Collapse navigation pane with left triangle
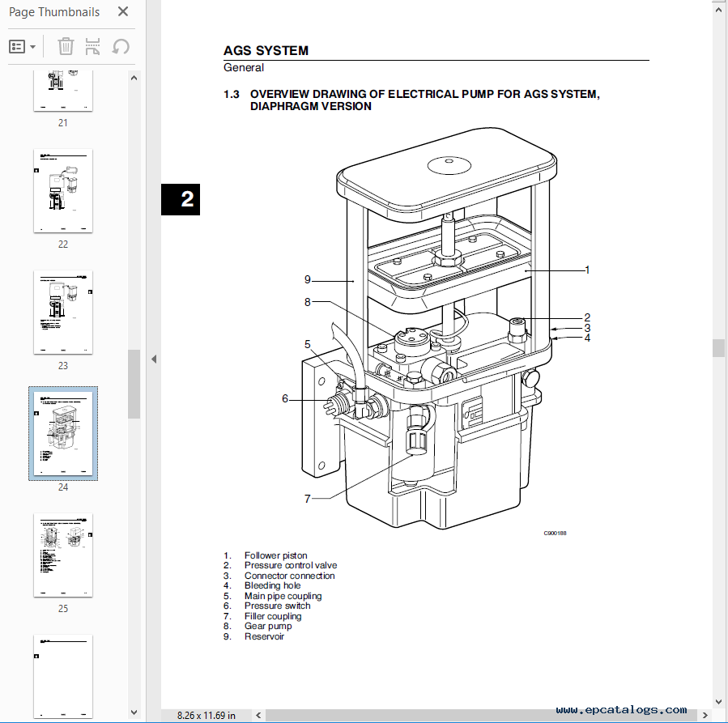This screenshot has height=723, width=728. pyautogui.click(x=154, y=359)
